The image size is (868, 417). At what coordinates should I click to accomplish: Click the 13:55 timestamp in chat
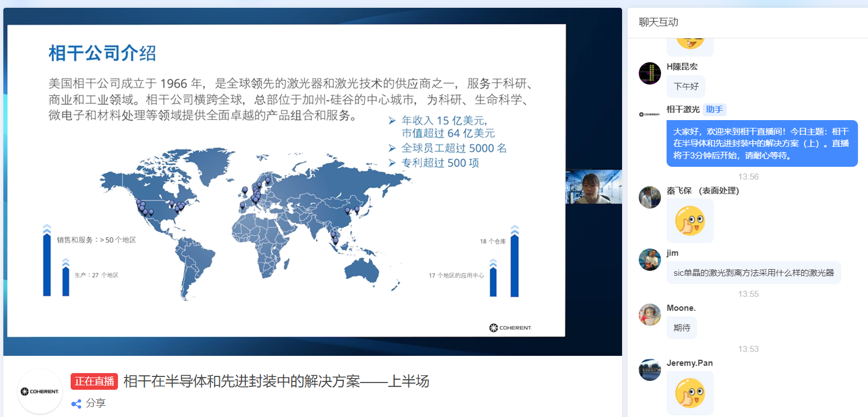coord(748,294)
